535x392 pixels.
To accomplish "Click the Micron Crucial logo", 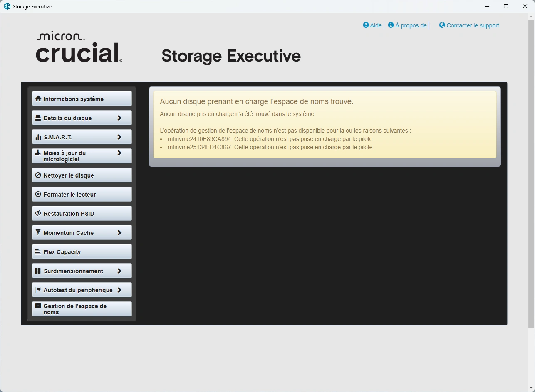I will (x=79, y=47).
